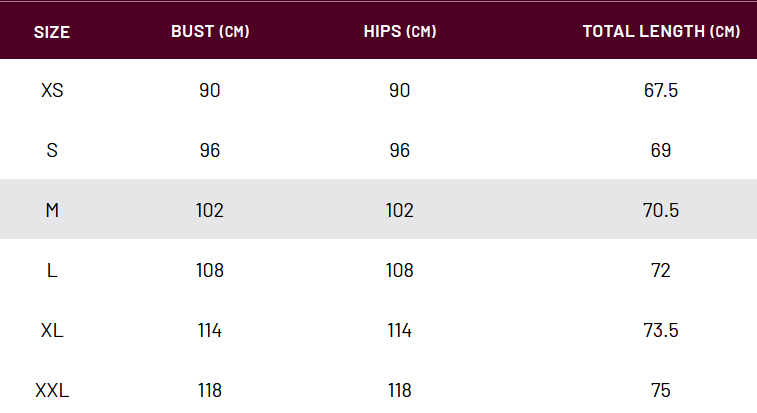
Task: Click bust value 90 for XS
Action: 210,90
